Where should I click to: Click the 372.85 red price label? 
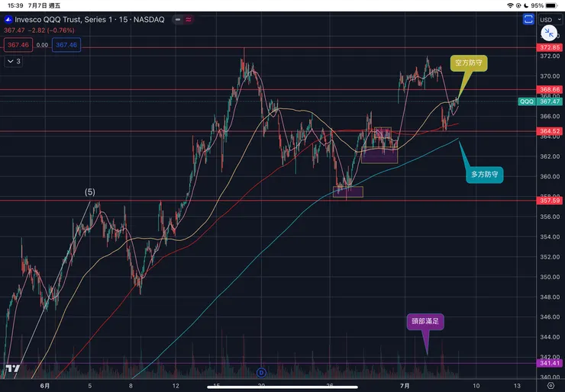(x=550, y=47)
